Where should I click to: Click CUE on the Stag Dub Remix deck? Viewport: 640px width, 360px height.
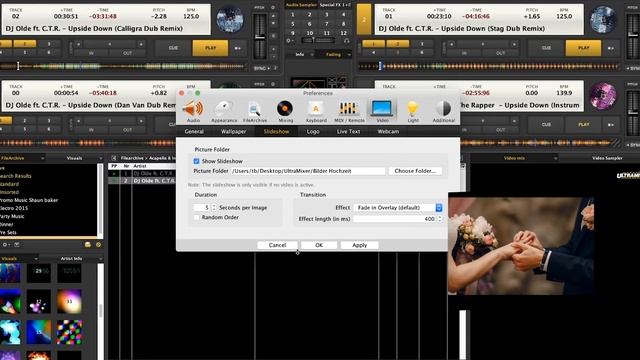(546, 48)
